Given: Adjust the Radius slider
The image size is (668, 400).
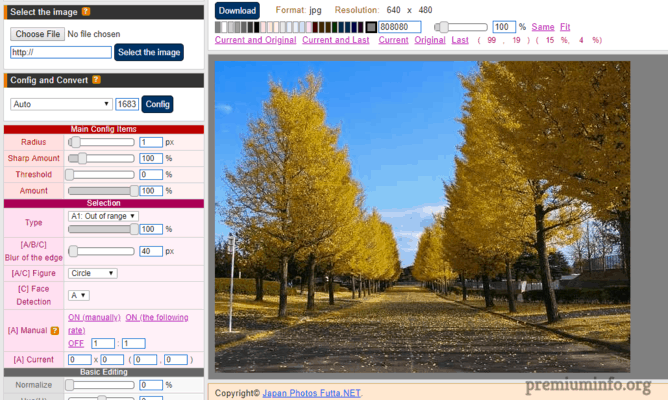Looking at the screenshot, I should [101, 142].
